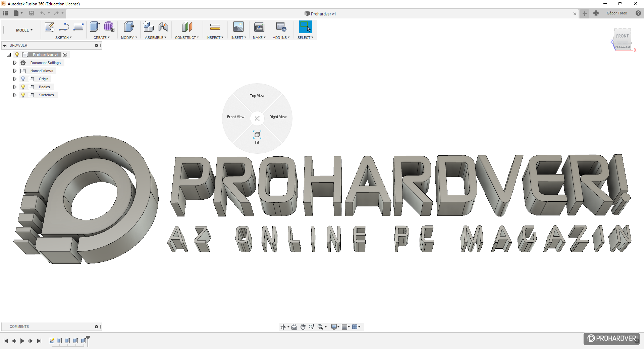Expand the Sketches folder

tap(15, 95)
